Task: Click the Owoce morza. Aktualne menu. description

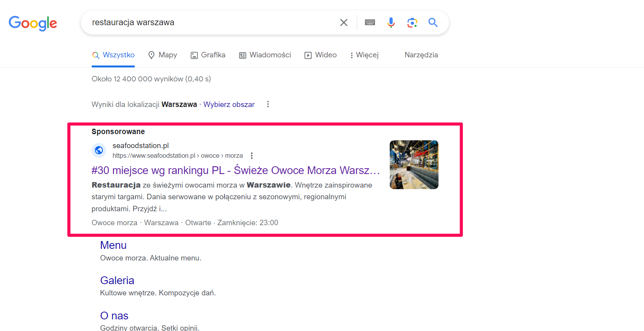Action: coord(151,258)
